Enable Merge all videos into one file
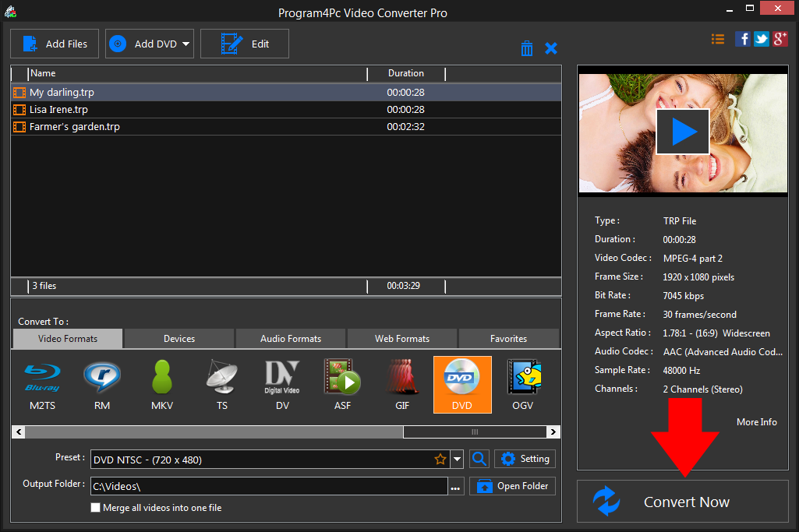799x532 pixels. click(95, 507)
